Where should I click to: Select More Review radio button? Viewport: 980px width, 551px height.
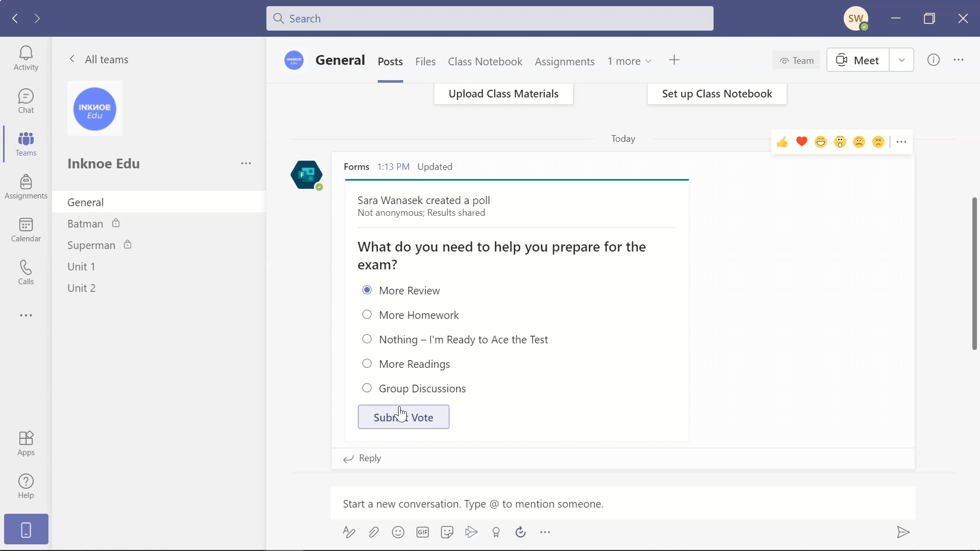pos(366,290)
